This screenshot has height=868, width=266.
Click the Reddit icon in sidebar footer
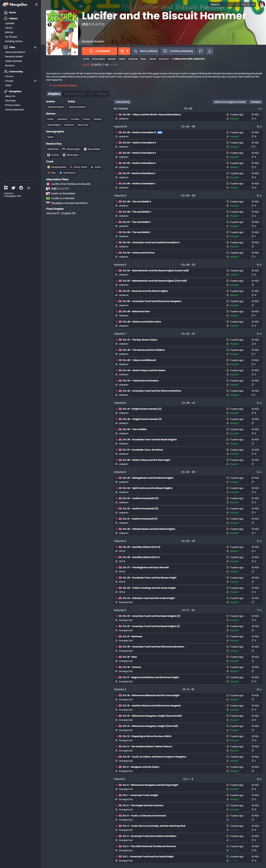21,188
